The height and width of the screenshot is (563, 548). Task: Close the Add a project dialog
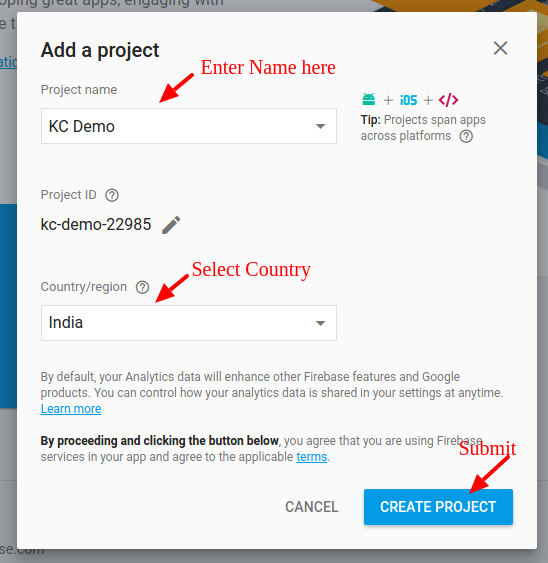tap(500, 48)
